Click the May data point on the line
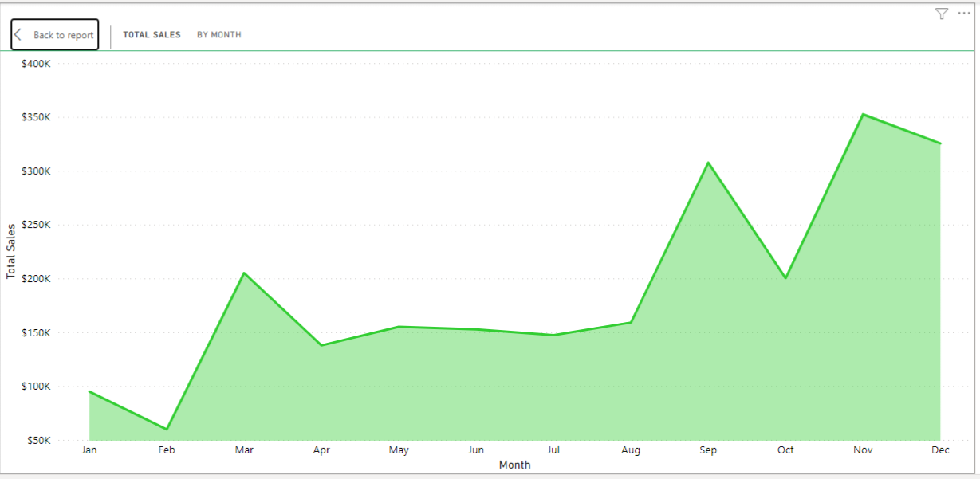This screenshot has height=479, width=980. pos(399,326)
